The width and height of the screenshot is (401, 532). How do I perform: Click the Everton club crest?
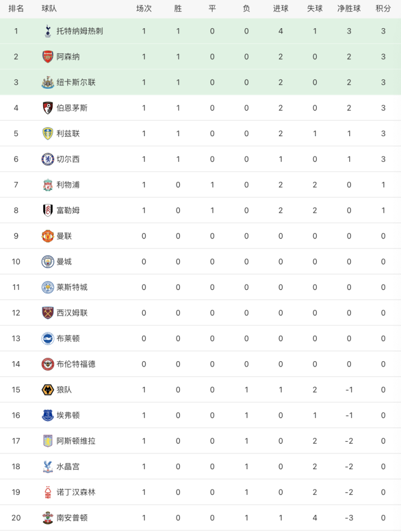[48, 415]
